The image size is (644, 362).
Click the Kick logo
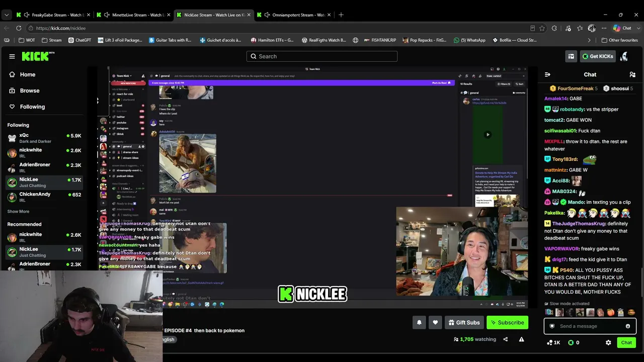point(38,56)
